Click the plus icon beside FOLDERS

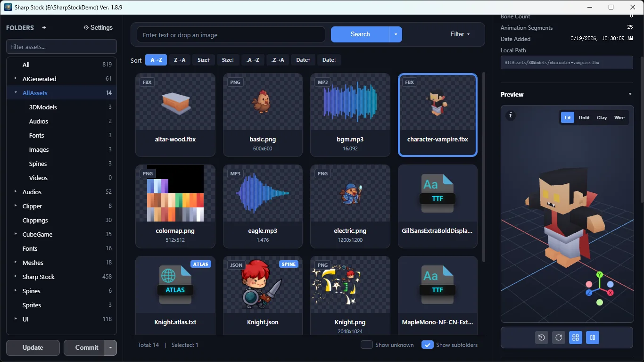point(44,28)
